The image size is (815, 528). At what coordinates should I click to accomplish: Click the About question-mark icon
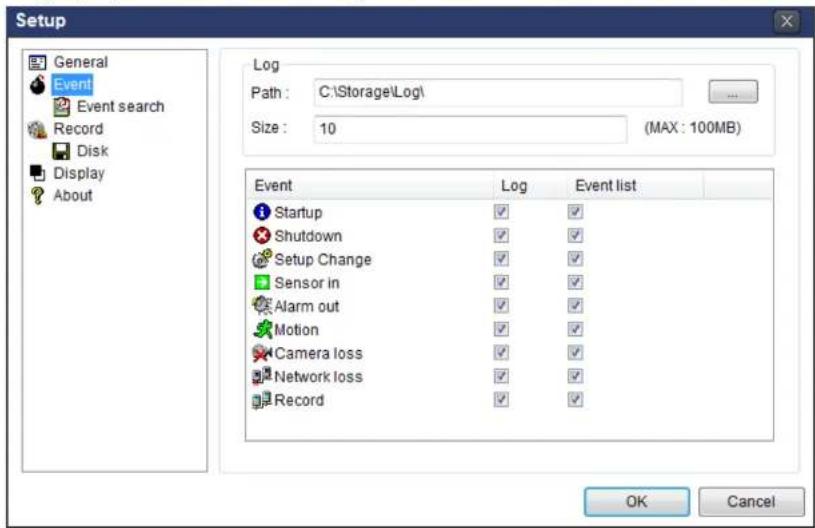[x=37, y=196]
